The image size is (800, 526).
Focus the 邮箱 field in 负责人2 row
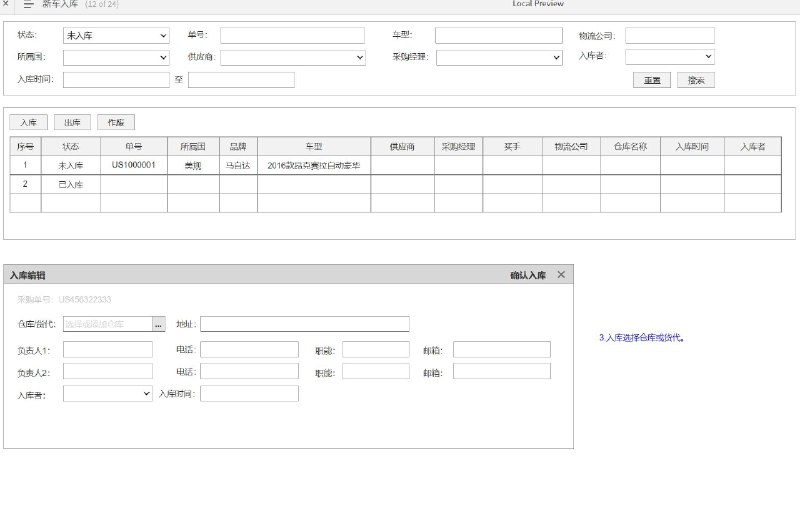[502, 371]
